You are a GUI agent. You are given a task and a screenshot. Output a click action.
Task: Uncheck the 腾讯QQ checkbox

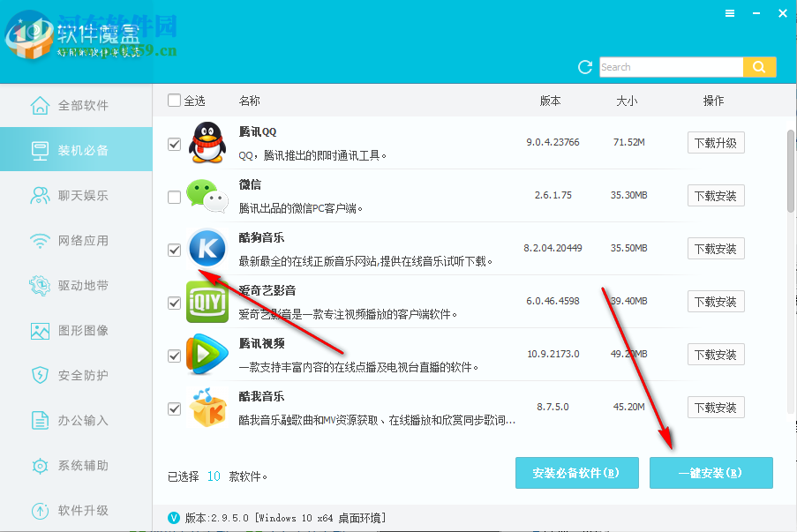175,144
